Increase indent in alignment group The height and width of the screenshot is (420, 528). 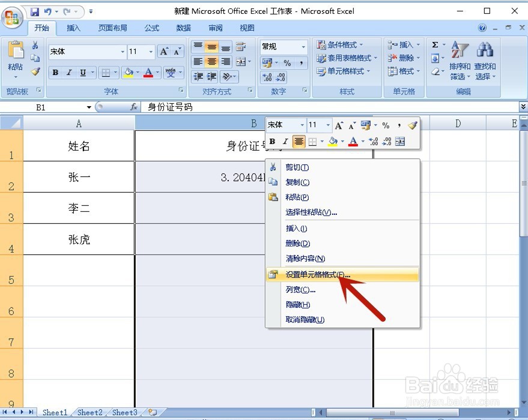point(212,77)
